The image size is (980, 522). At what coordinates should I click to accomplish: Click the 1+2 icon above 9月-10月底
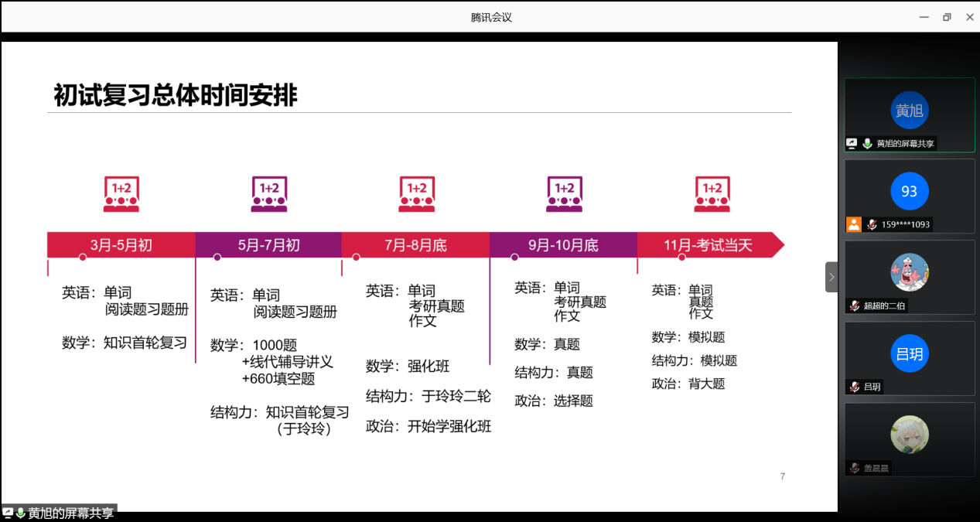tap(565, 194)
